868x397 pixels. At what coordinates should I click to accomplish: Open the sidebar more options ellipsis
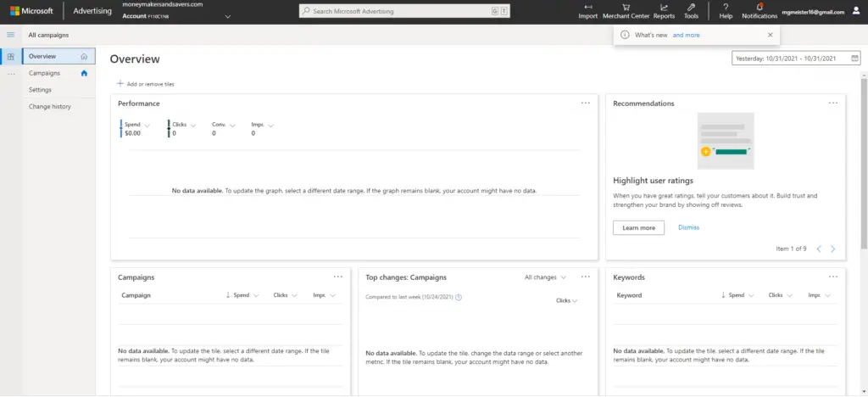pyautogui.click(x=10, y=73)
